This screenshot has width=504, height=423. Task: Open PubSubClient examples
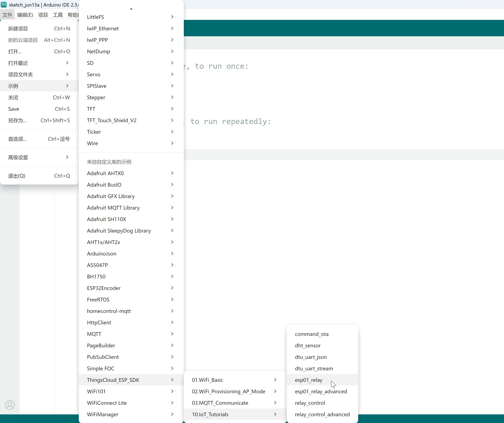[x=131, y=357]
